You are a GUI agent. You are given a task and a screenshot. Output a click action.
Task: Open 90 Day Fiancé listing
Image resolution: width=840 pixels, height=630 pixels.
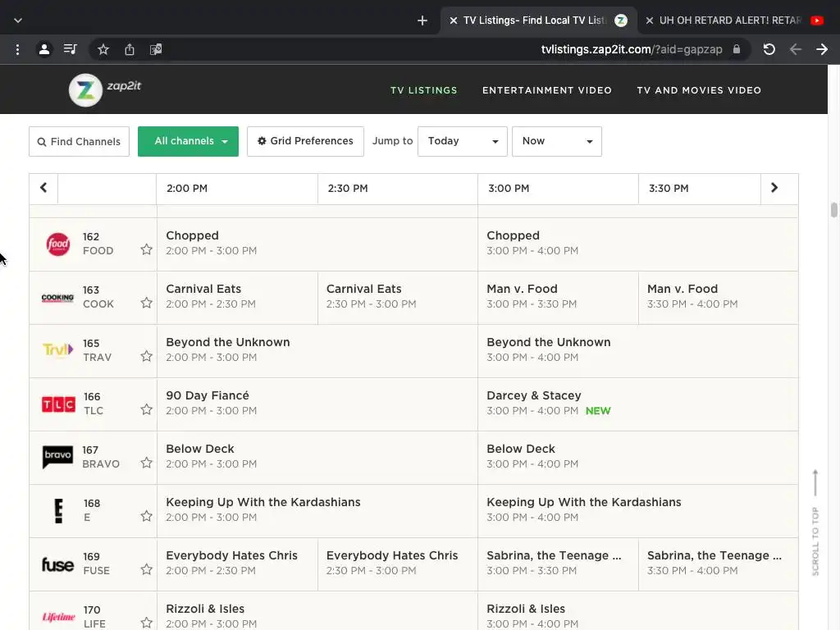317,404
